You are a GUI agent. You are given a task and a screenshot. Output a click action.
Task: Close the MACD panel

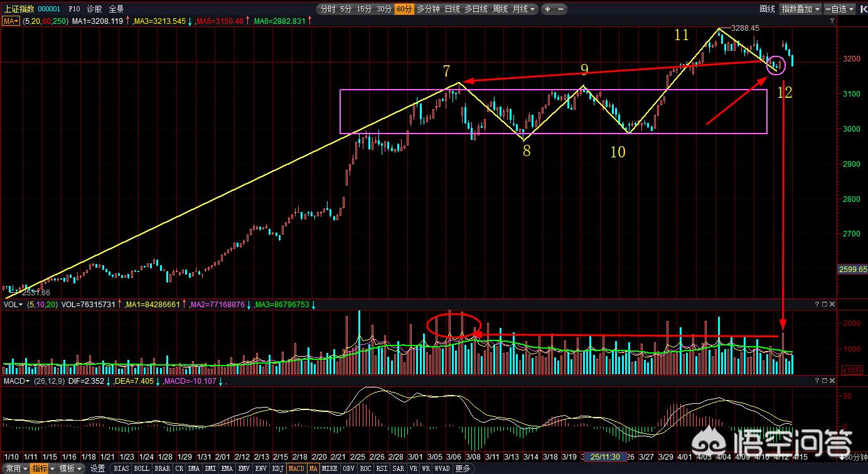pyautogui.click(x=832, y=381)
